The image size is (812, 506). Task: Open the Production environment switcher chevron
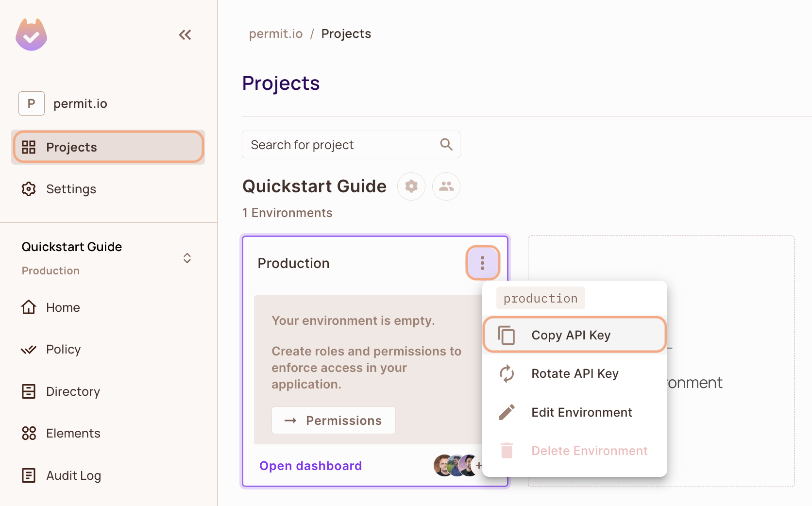(x=187, y=258)
